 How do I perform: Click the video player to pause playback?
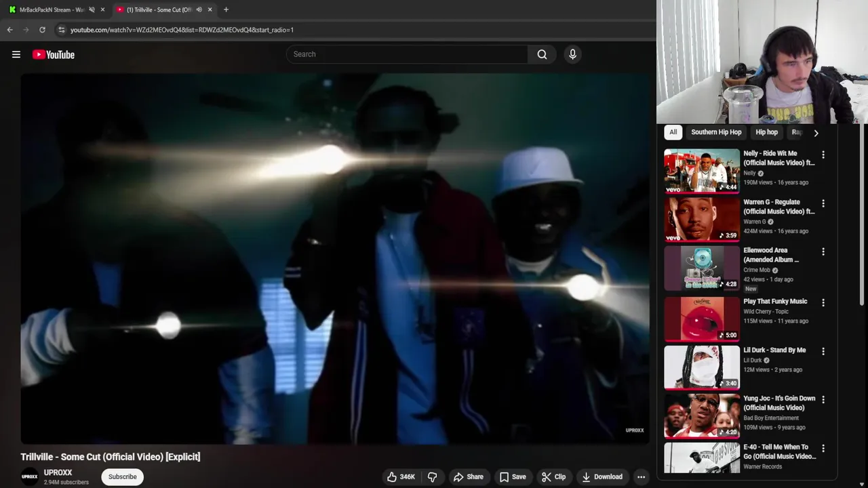335,259
